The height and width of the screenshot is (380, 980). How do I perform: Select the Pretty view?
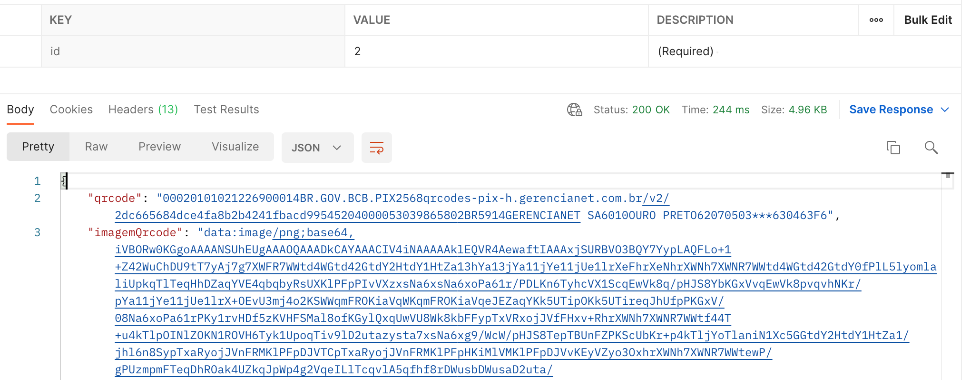point(38,147)
